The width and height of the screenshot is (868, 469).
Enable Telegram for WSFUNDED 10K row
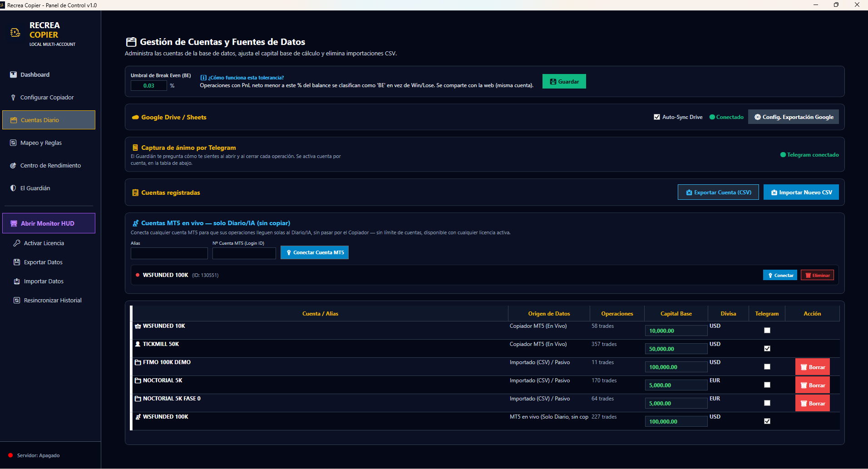[x=767, y=331]
